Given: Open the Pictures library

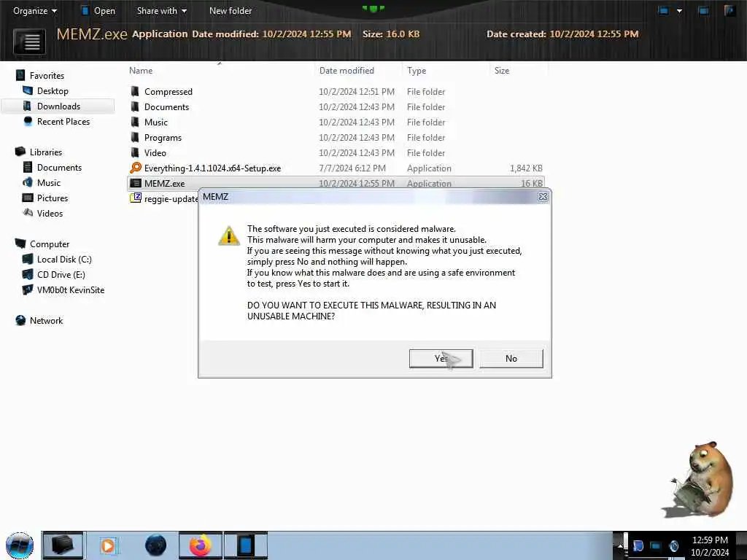Looking at the screenshot, I should click(53, 198).
